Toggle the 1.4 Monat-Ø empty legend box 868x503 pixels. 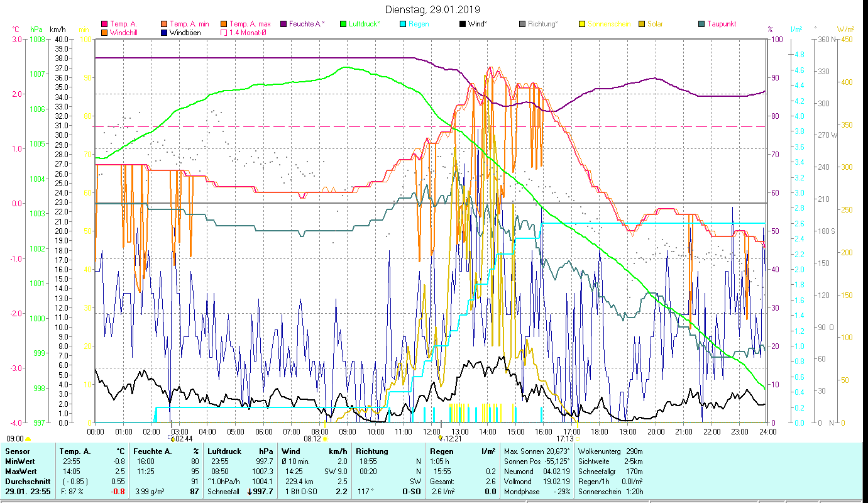click(224, 33)
